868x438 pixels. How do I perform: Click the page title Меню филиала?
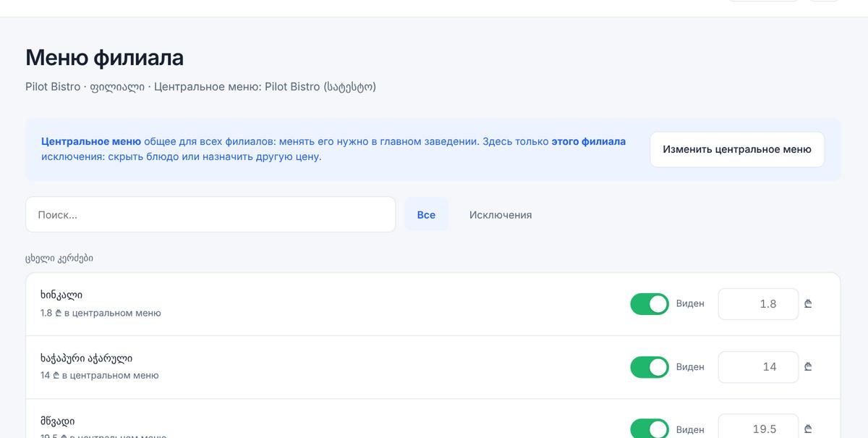[x=104, y=58]
